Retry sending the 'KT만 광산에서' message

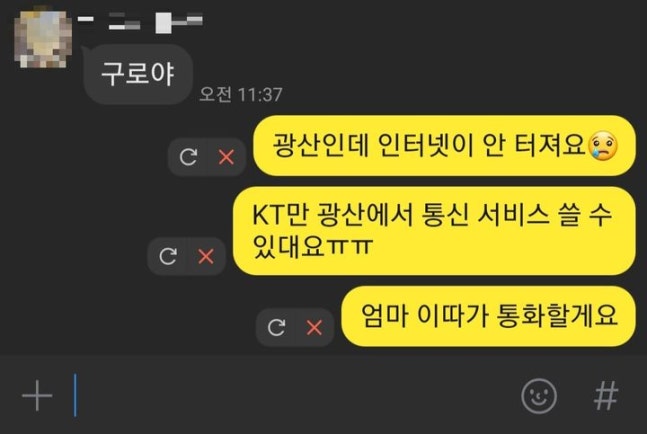[168, 257]
